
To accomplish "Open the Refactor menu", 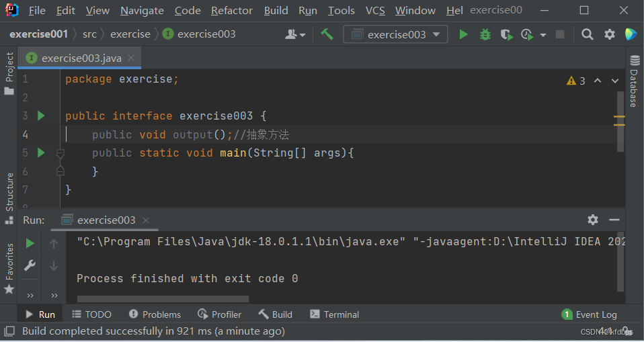I will [x=232, y=10].
